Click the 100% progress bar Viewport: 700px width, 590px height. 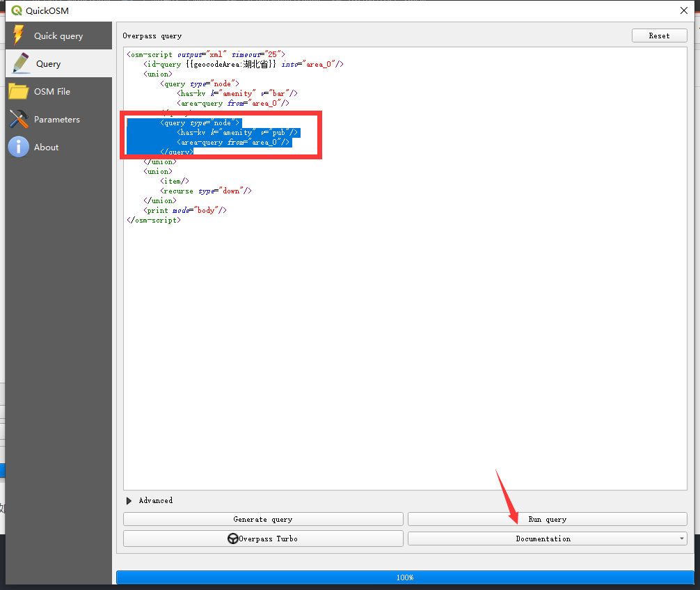click(405, 577)
